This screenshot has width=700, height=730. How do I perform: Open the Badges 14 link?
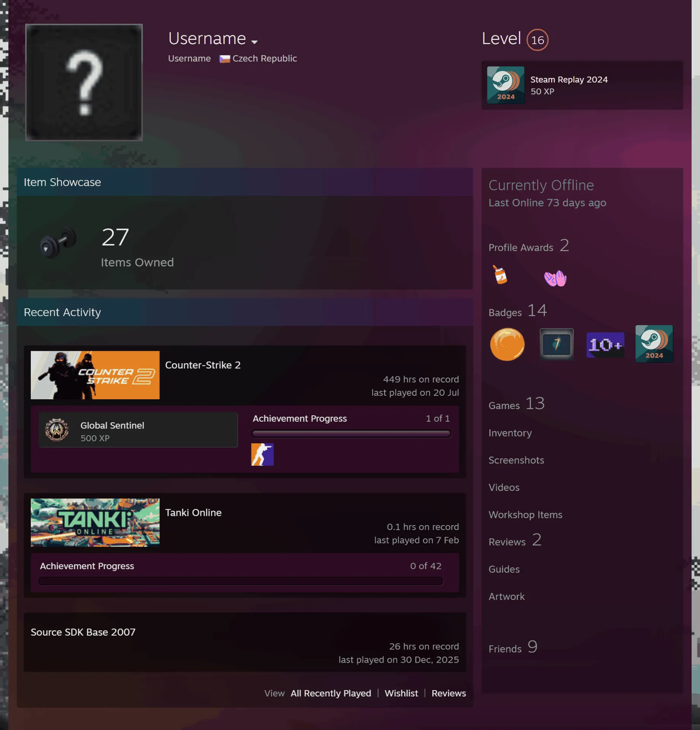coord(518,311)
